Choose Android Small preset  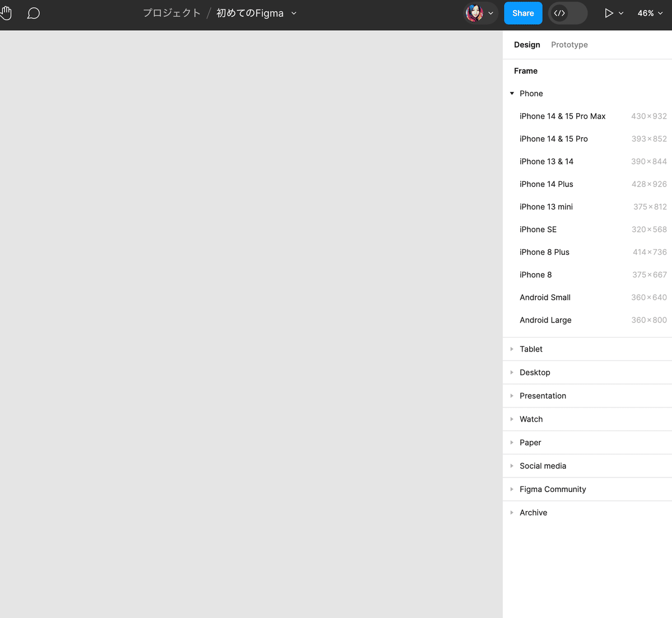click(x=587, y=298)
